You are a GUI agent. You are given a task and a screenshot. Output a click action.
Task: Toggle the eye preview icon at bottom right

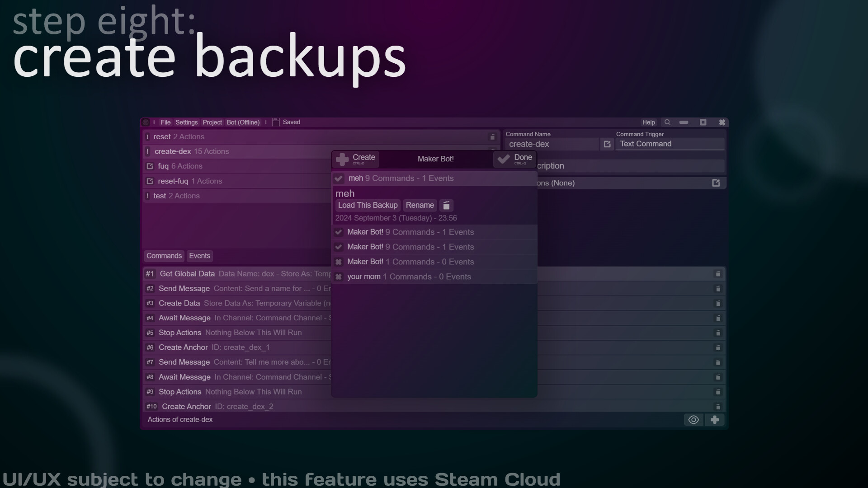click(x=693, y=419)
